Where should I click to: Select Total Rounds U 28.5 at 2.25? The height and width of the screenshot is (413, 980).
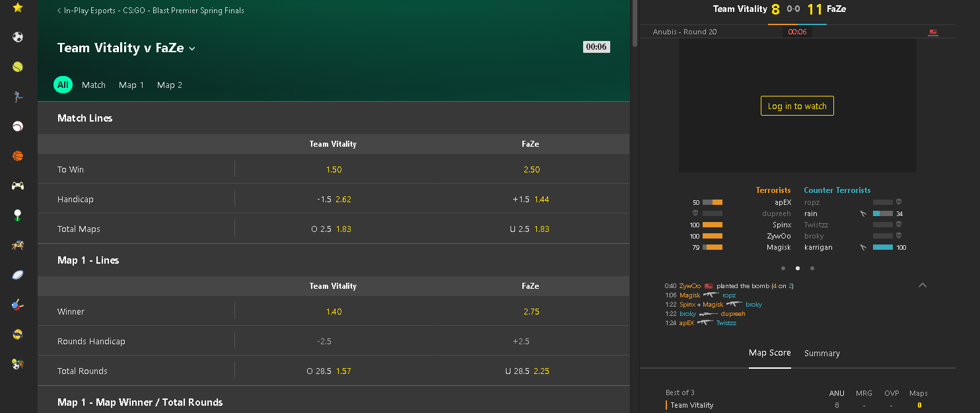[x=531, y=371]
